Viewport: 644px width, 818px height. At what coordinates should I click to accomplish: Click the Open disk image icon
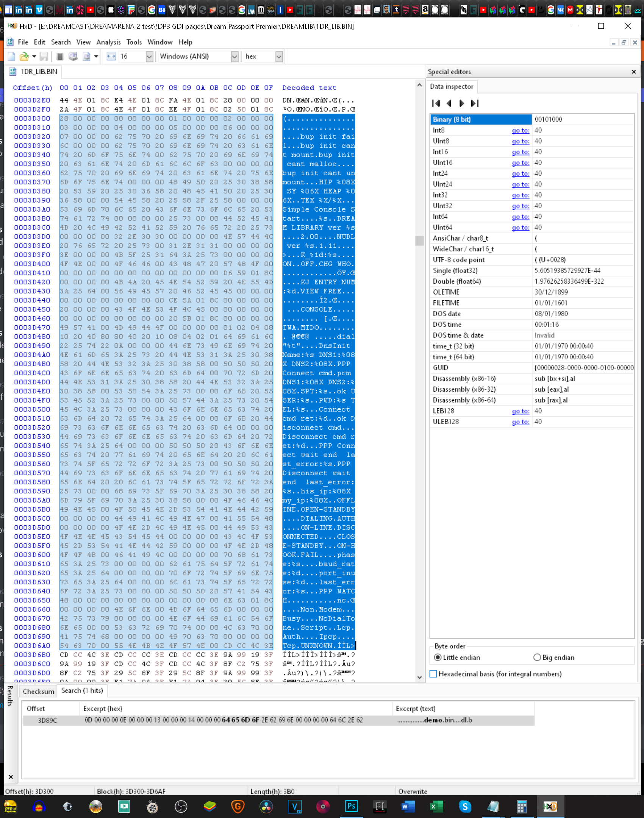86,56
